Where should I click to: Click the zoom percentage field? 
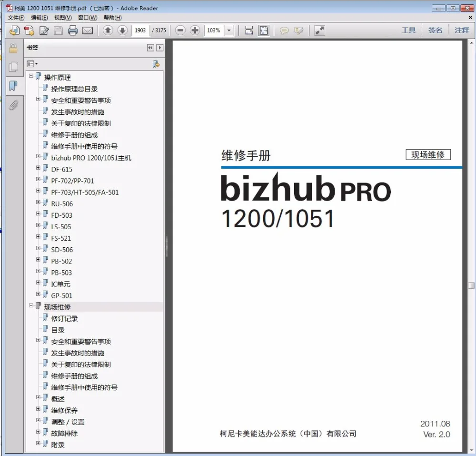(214, 30)
